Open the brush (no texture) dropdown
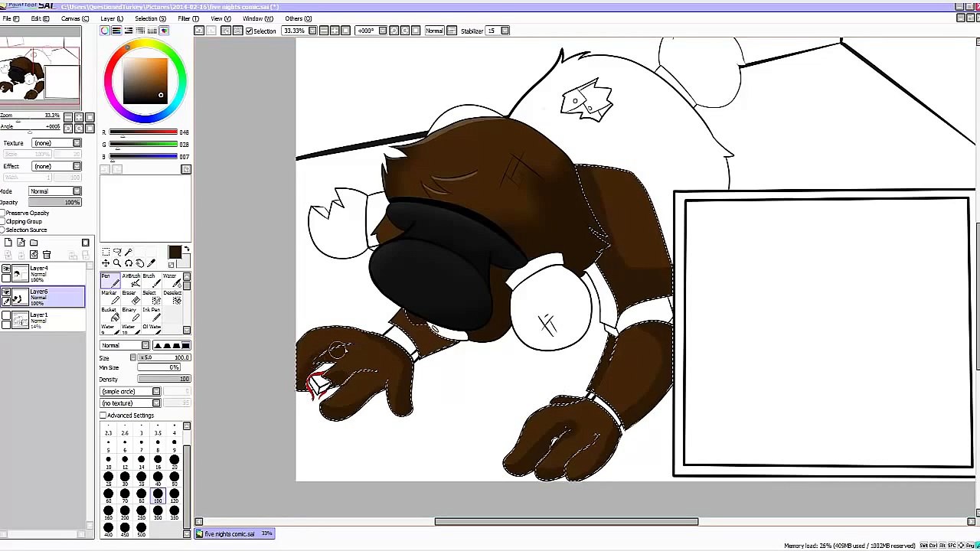Viewport: 980px width, 551px height. point(130,403)
